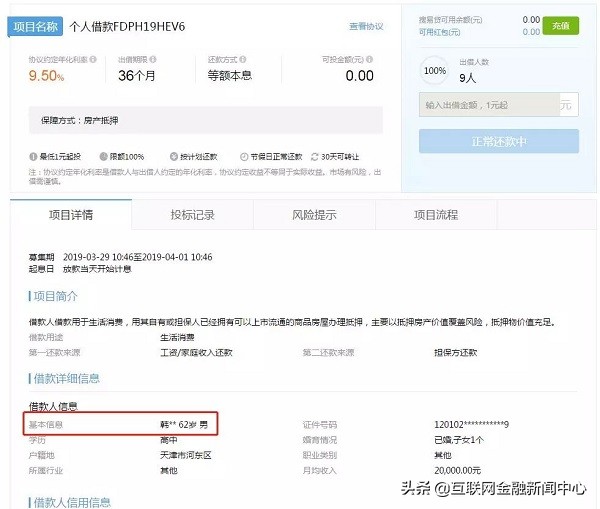The image size is (600, 509).
Task: Click the clock icon for 节假日正常还款
Action: point(244,157)
